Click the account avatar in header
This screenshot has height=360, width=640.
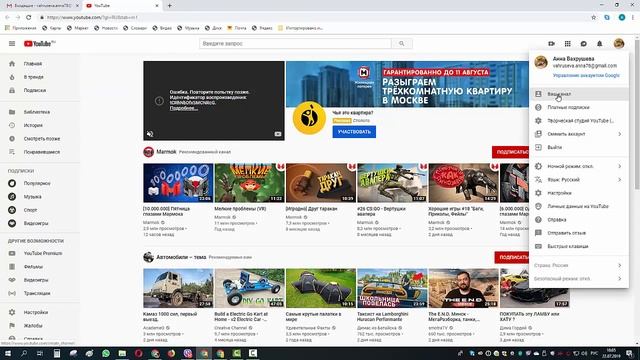[619, 44]
